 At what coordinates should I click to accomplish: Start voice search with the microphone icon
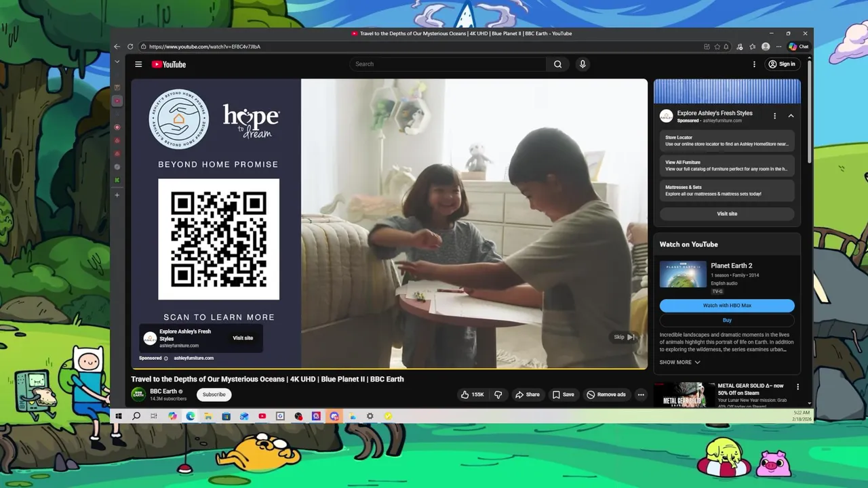pyautogui.click(x=582, y=64)
